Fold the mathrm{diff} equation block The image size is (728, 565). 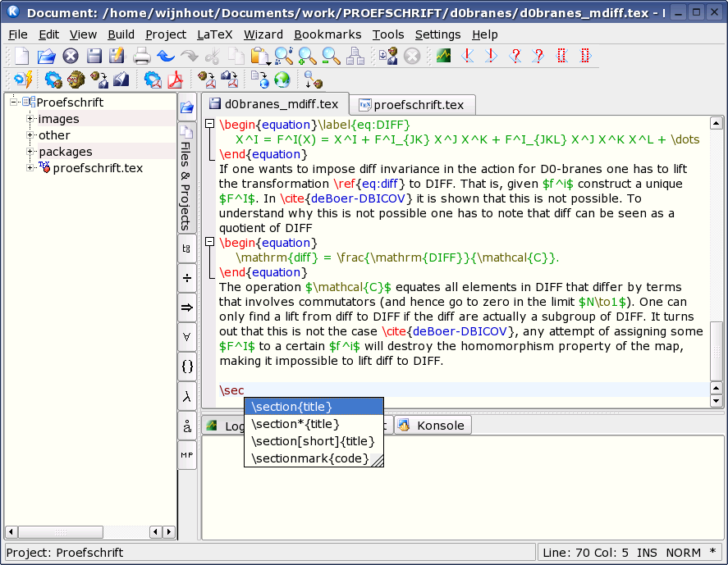click(x=209, y=242)
